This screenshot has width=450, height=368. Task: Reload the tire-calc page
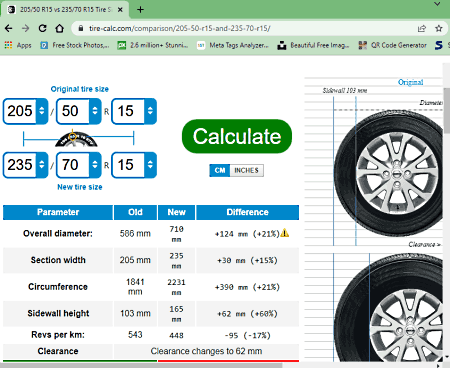(42, 28)
